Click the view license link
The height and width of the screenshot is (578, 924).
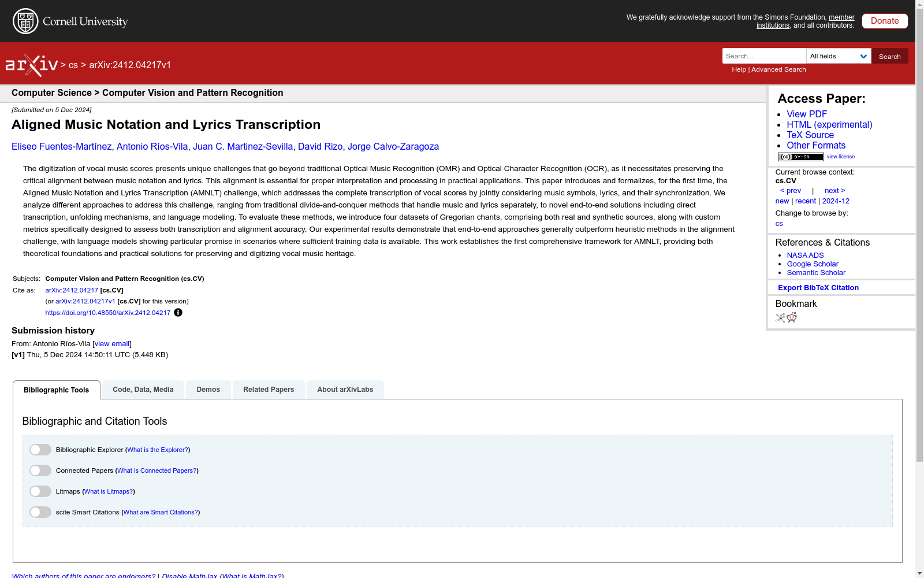pos(841,157)
